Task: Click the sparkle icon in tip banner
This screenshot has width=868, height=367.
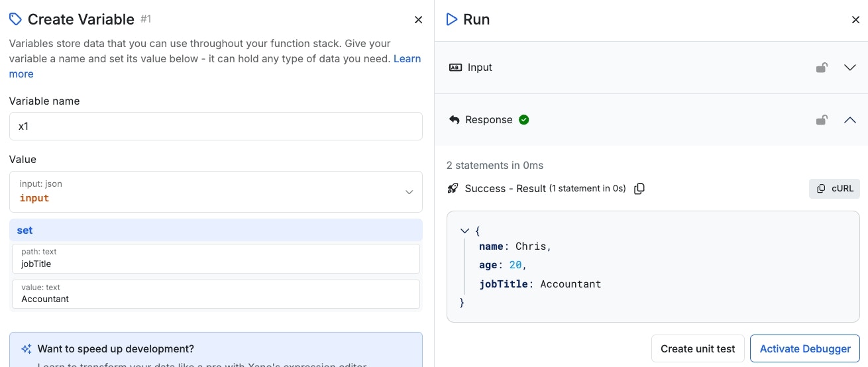Action: 27,349
